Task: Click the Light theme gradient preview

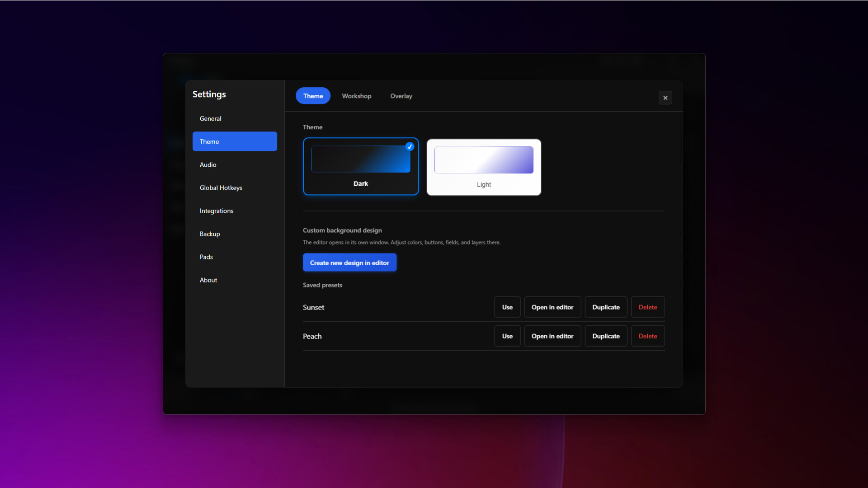Action: tap(484, 160)
